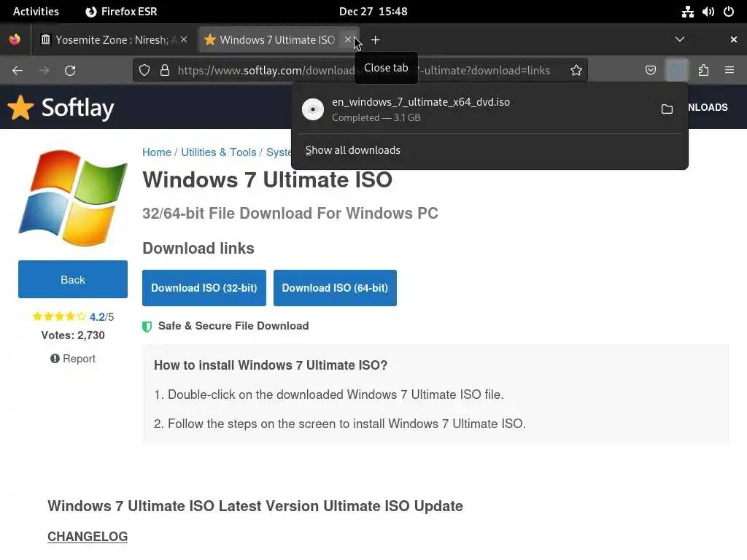Image resolution: width=747 pixels, height=560 pixels.
Task: Click the padlock site information icon
Action: click(x=165, y=71)
